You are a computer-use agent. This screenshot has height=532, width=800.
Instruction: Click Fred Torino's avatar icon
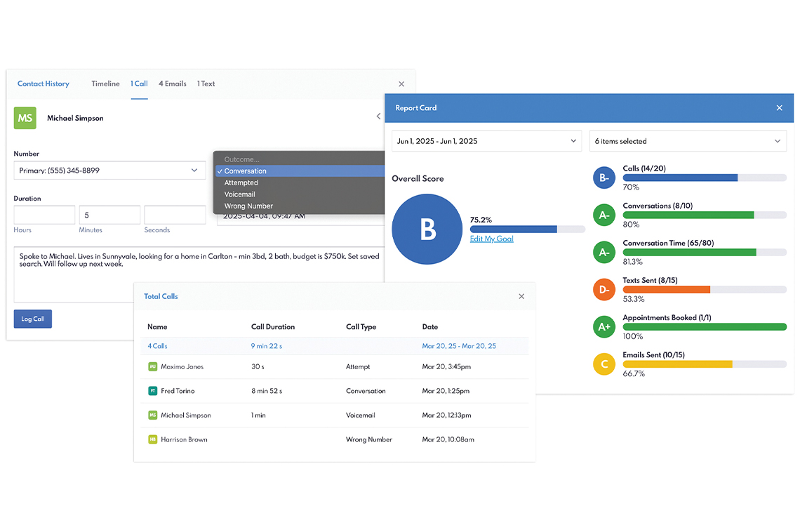[x=152, y=391]
